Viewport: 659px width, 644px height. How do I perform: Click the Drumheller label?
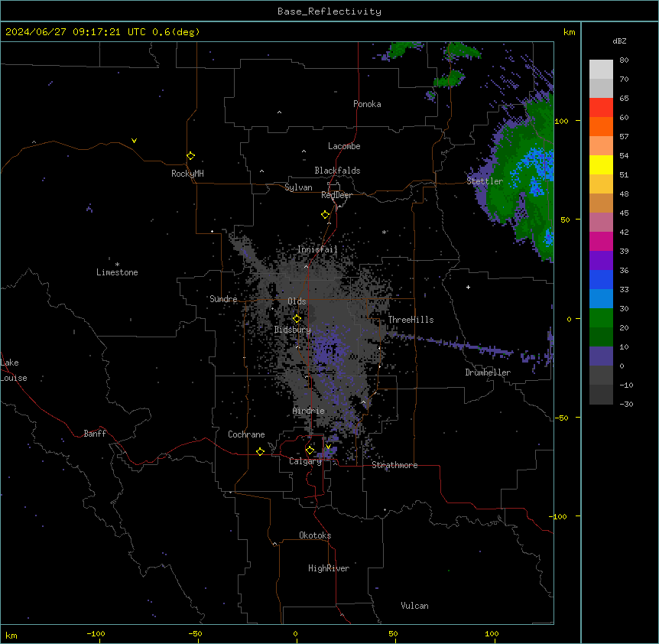[x=488, y=372]
